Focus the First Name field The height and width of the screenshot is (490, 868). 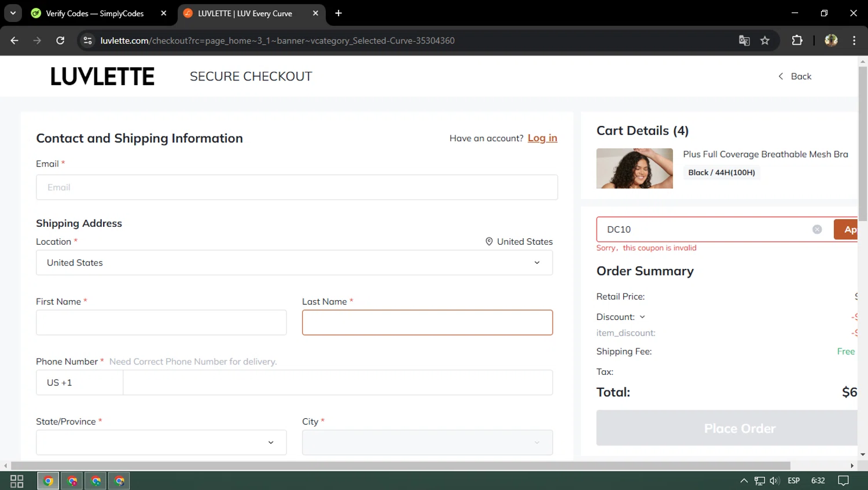161,322
